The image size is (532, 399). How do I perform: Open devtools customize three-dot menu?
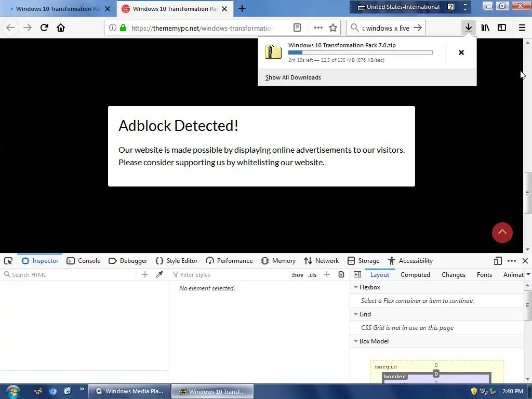click(x=512, y=261)
